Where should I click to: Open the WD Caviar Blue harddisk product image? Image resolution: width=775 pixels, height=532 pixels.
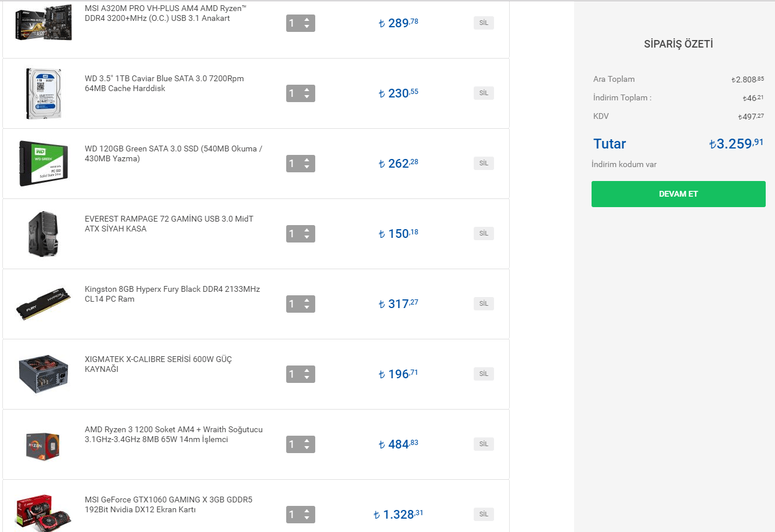tap(44, 93)
